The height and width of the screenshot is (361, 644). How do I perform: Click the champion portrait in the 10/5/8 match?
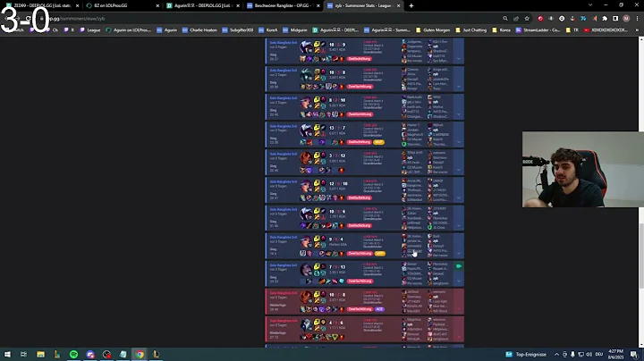306,75
